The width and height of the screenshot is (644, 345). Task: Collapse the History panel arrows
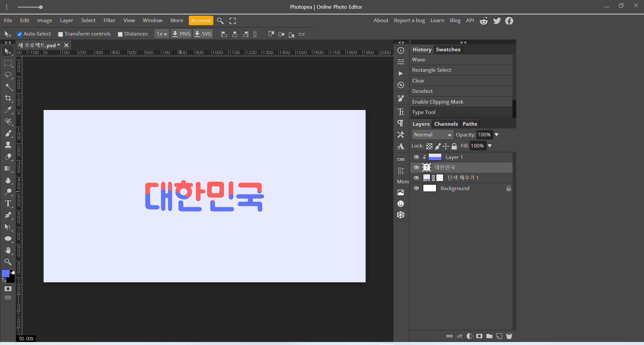tap(463, 43)
